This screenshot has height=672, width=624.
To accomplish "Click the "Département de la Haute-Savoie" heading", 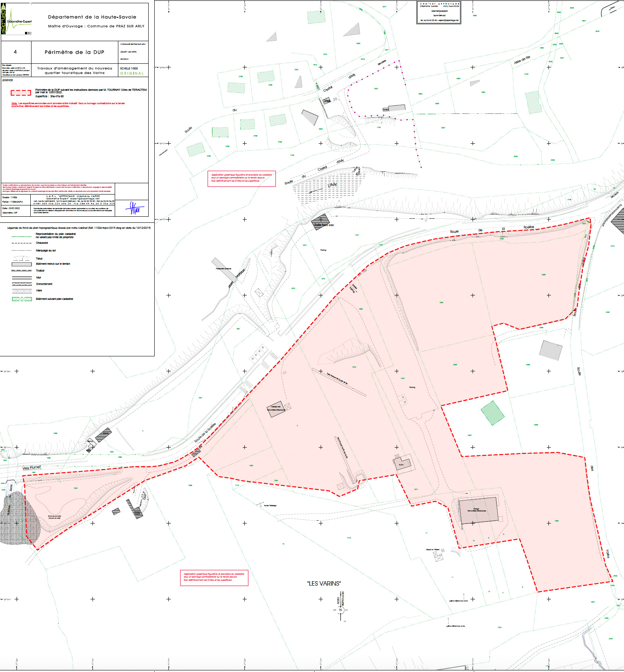I will pyautogui.click(x=92, y=17).
